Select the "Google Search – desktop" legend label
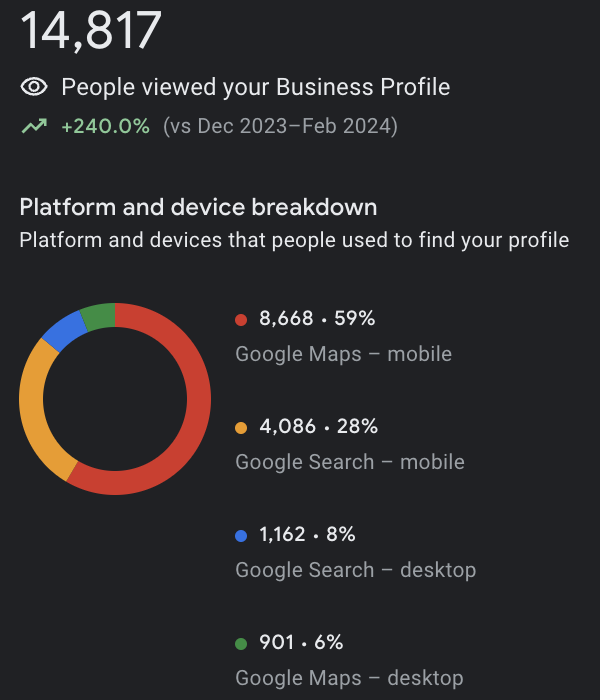This screenshot has height=700, width=600. coord(355,570)
